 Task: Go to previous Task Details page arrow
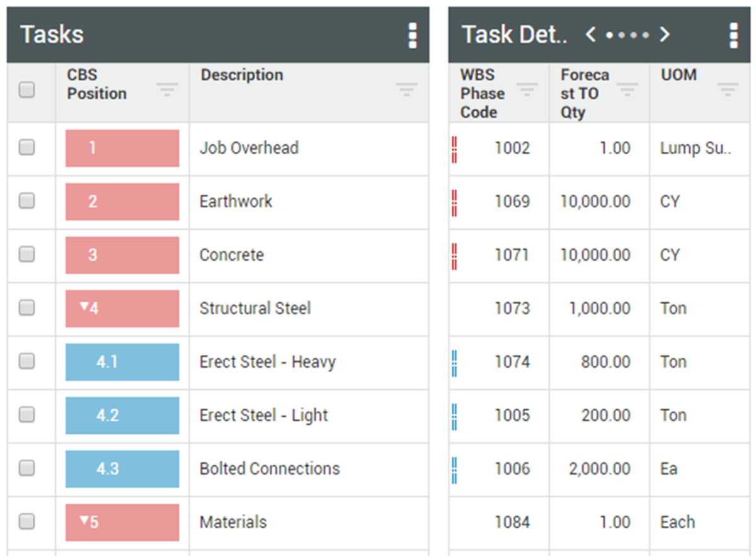(x=590, y=35)
